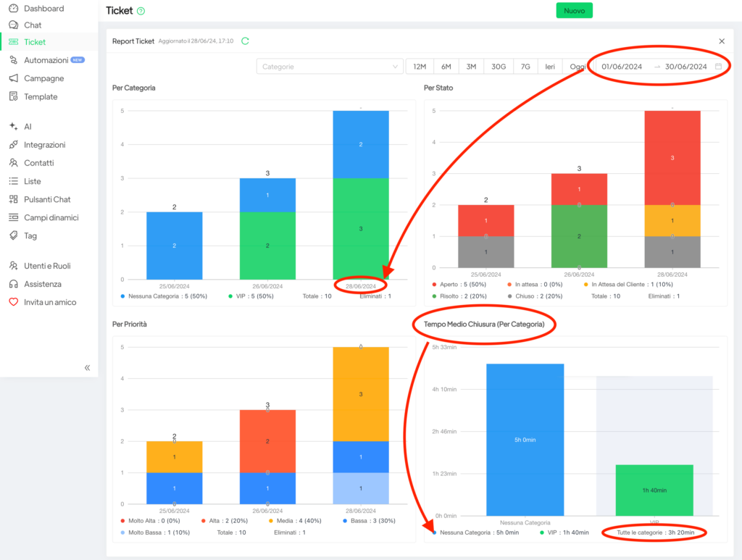Image resolution: width=742 pixels, height=560 pixels.
Task: Go to Automazioni in the sidebar
Action: point(46,60)
